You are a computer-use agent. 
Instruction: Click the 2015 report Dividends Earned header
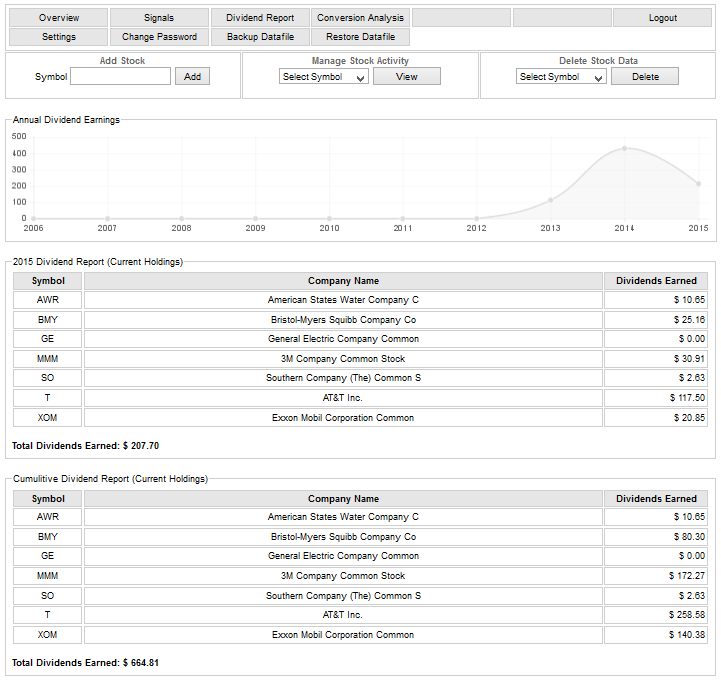click(x=656, y=281)
